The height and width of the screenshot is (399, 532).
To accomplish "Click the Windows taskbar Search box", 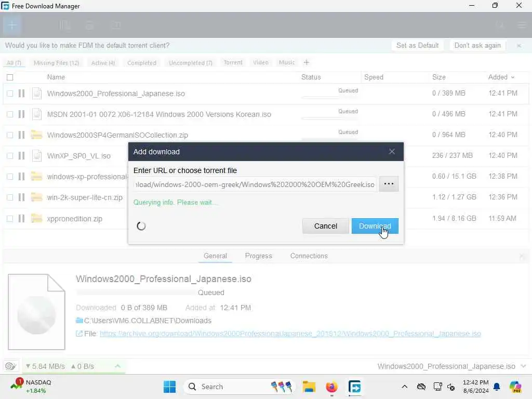I will 239,387.
